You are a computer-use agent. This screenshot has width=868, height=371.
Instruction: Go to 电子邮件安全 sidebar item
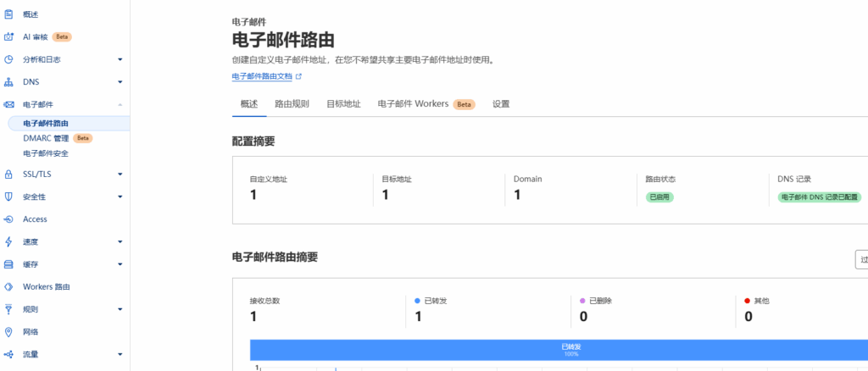pos(46,153)
